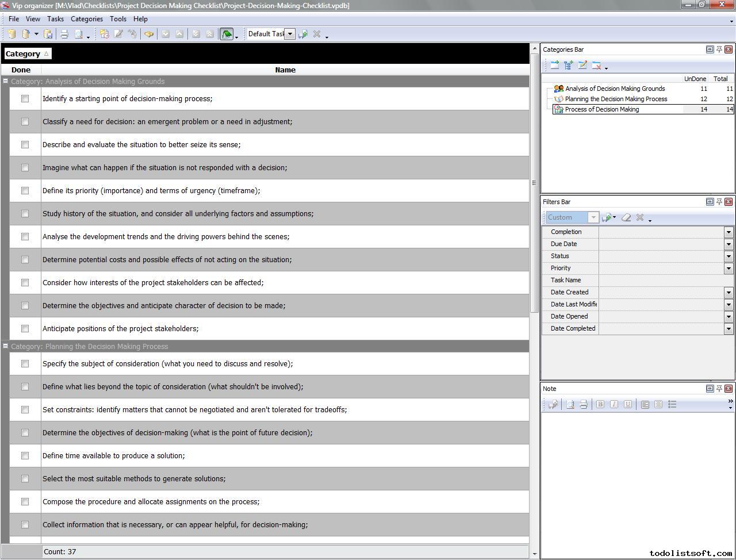Mark 'Study history of the situation' done
The height and width of the screenshot is (560, 736).
(x=25, y=214)
